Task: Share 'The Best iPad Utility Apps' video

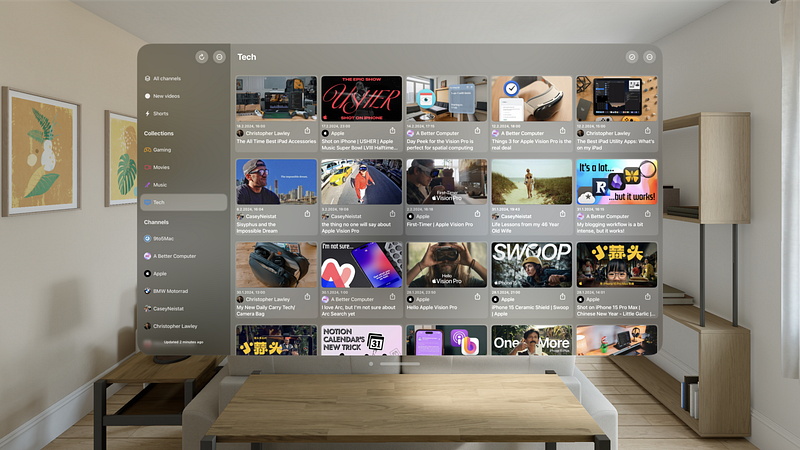Action: click(647, 131)
